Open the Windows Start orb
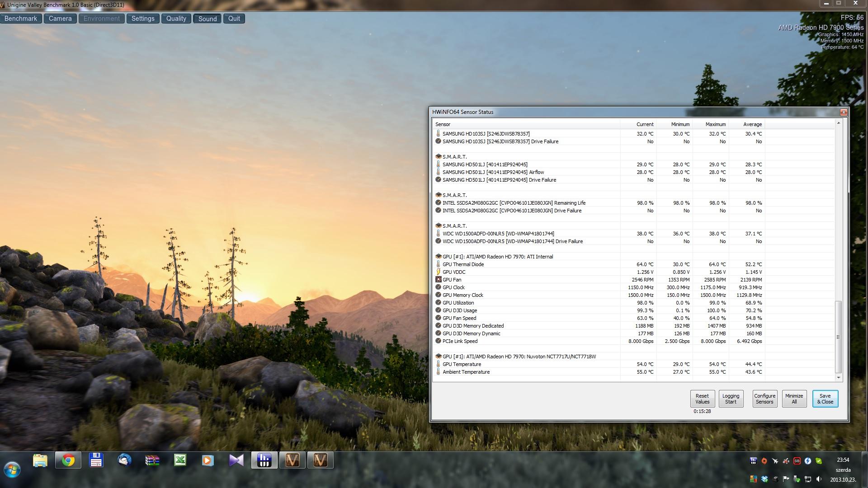The height and width of the screenshot is (488, 868). 12,470
